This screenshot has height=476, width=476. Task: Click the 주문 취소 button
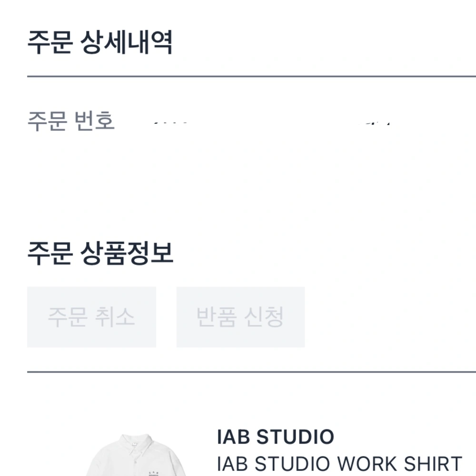click(x=91, y=317)
